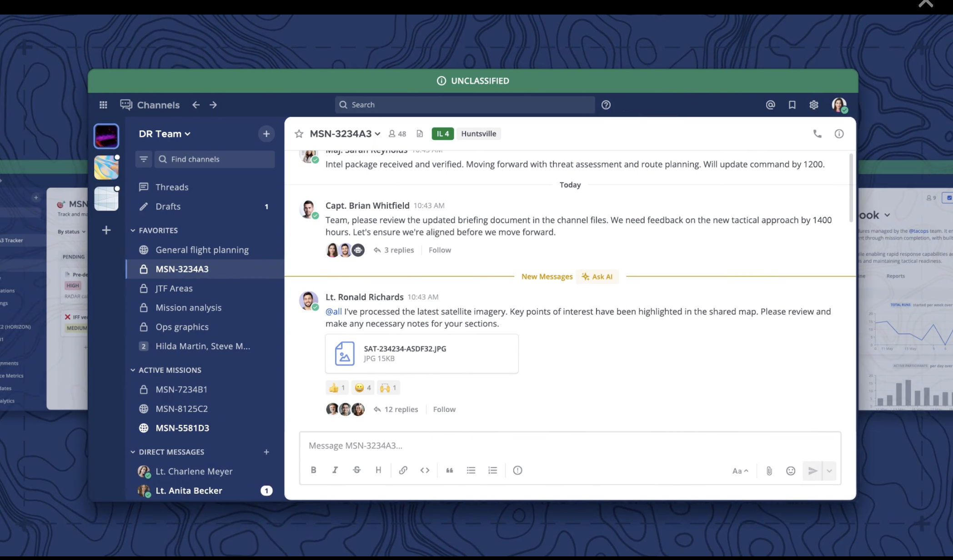
Task: Open channel header document icon
Action: point(420,134)
